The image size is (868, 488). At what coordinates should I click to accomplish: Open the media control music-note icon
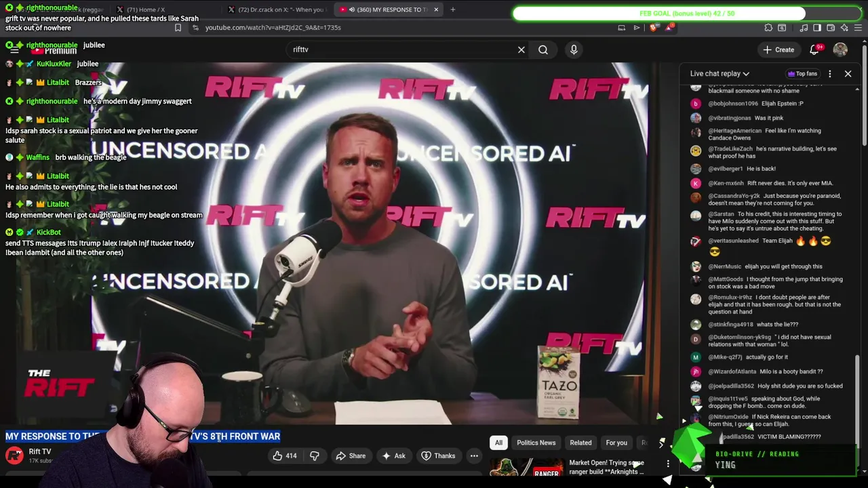pos(804,28)
